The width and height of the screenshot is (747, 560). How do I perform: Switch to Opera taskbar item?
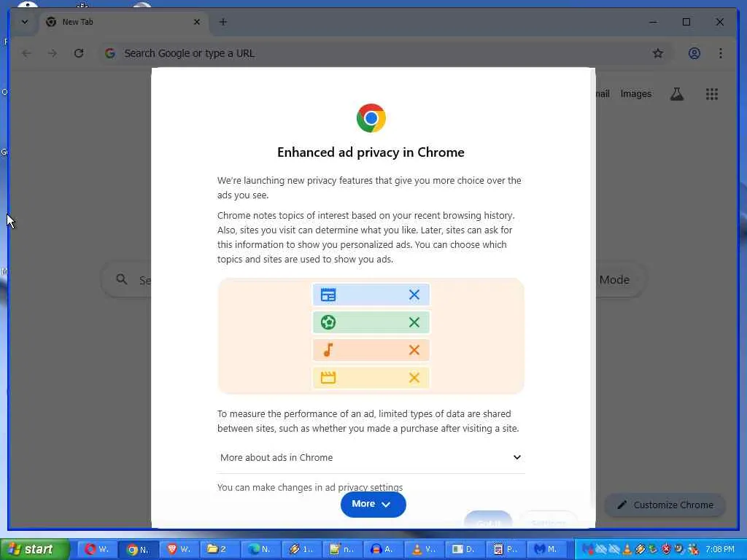97,549
